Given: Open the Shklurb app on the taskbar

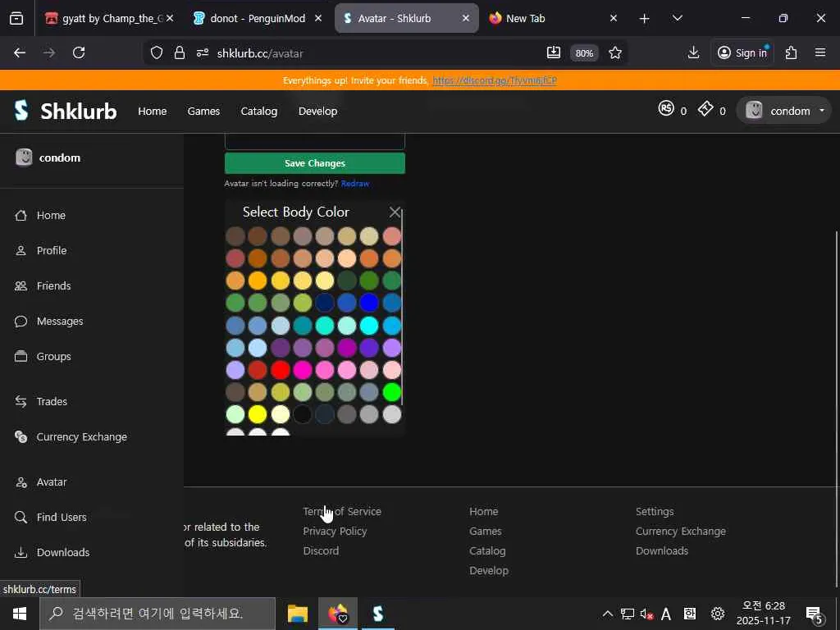Looking at the screenshot, I should coord(378,614).
